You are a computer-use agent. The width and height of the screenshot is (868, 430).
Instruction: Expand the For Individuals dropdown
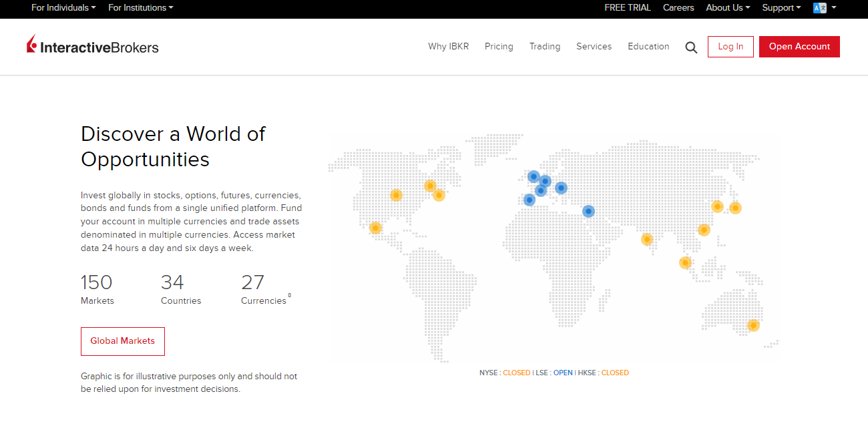[63, 8]
